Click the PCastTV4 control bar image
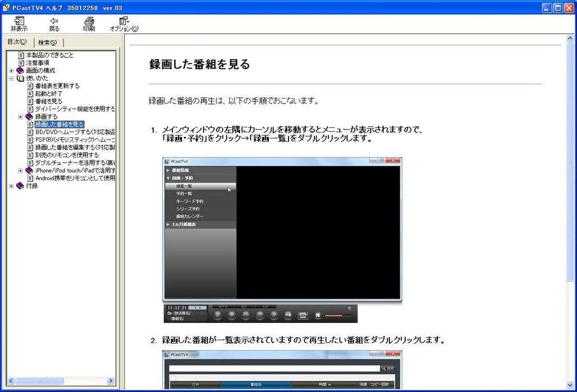The height and width of the screenshot is (392, 577). pyautogui.click(x=260, y=314)
